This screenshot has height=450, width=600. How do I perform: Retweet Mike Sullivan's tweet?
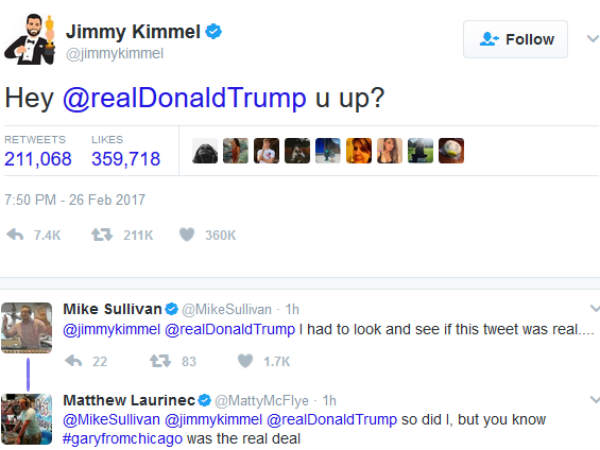[x=158, y=361]
